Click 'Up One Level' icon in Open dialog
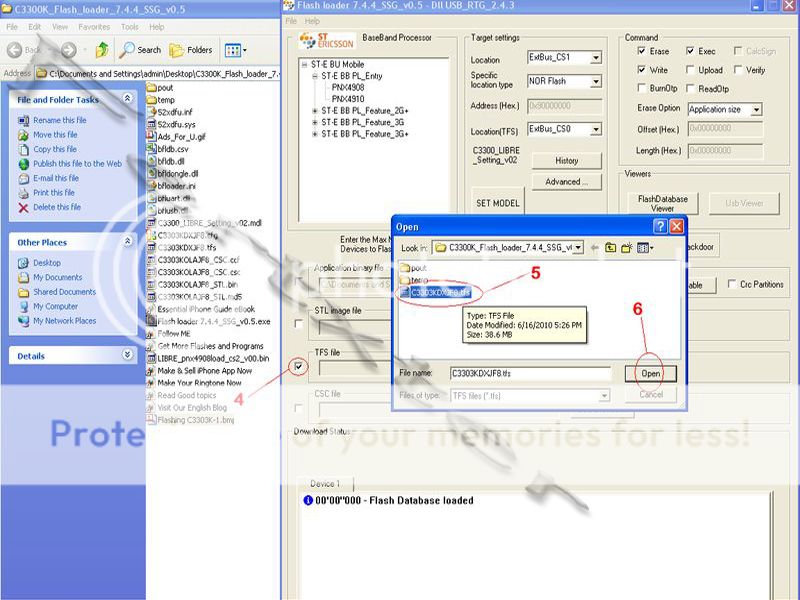The image size is (800, 600). pos(609,247)
